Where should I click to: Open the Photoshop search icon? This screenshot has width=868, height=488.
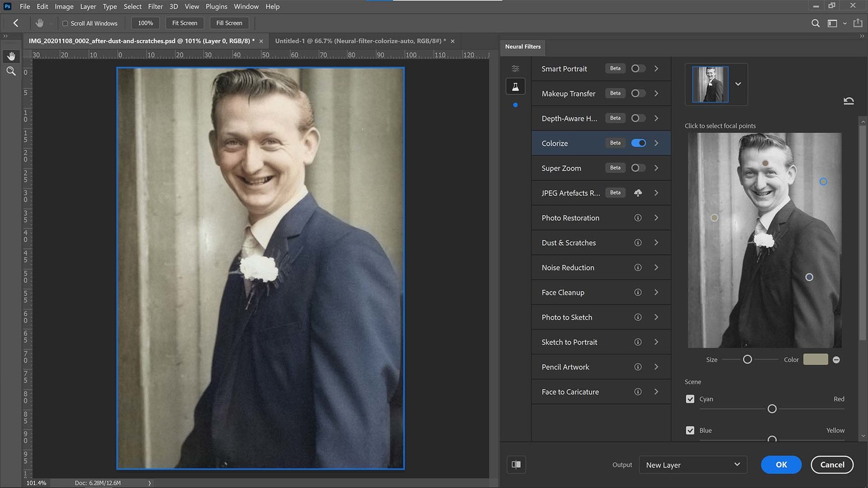pos(815,23)
